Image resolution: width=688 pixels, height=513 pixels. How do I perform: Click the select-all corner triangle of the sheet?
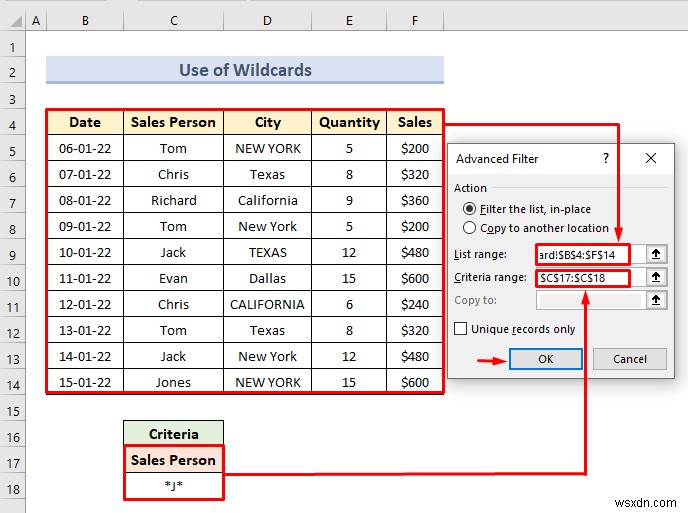tap(15, 21)
